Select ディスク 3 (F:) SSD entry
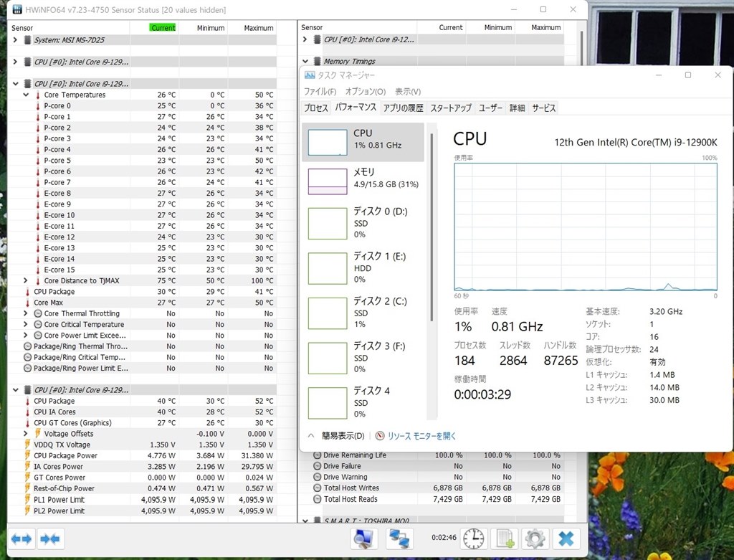 pos(363,358)
